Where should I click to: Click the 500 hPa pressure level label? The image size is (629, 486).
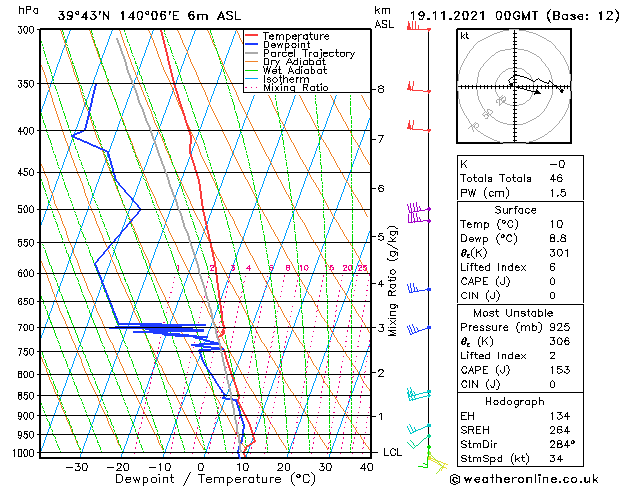click(26, 209)
